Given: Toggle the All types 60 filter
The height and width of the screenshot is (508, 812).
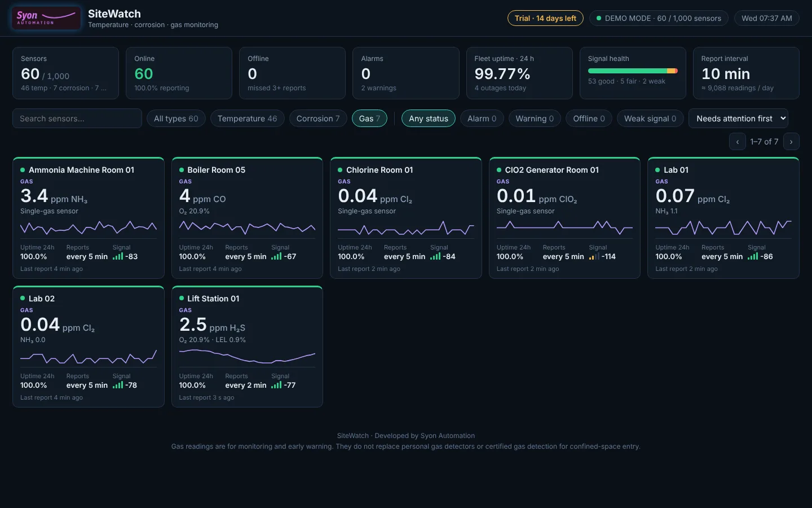Looking at the screenshot, I should [x=176, y=119].
